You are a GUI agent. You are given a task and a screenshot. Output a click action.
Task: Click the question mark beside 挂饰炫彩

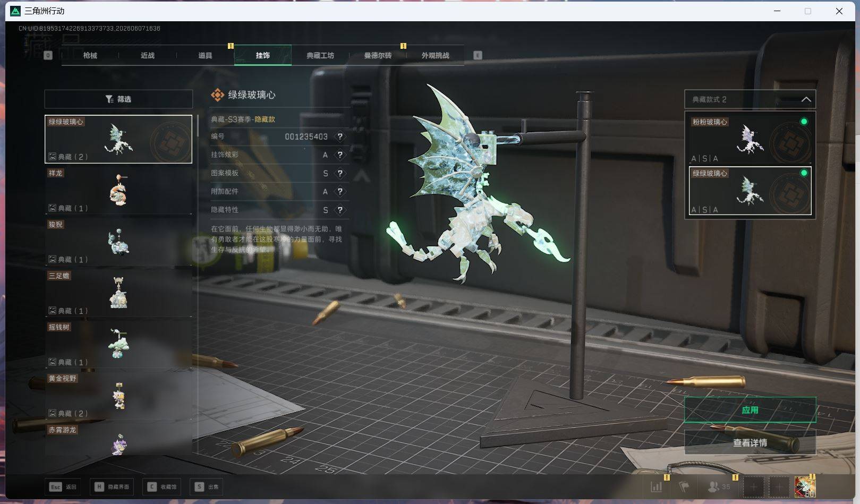pyautogui.click(x=340, y=155)
